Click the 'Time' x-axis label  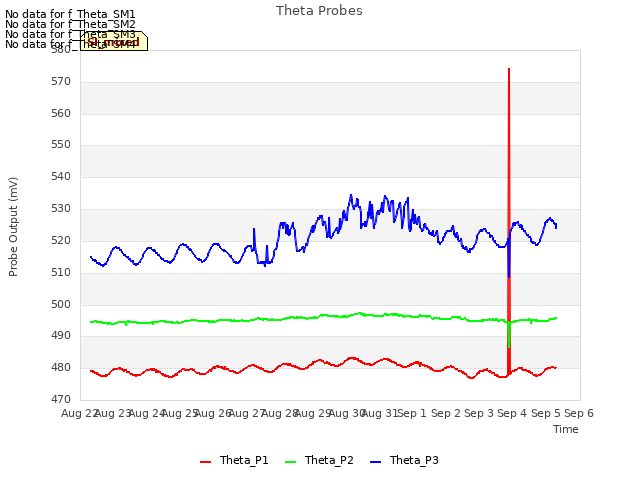(x=566, y=429)
